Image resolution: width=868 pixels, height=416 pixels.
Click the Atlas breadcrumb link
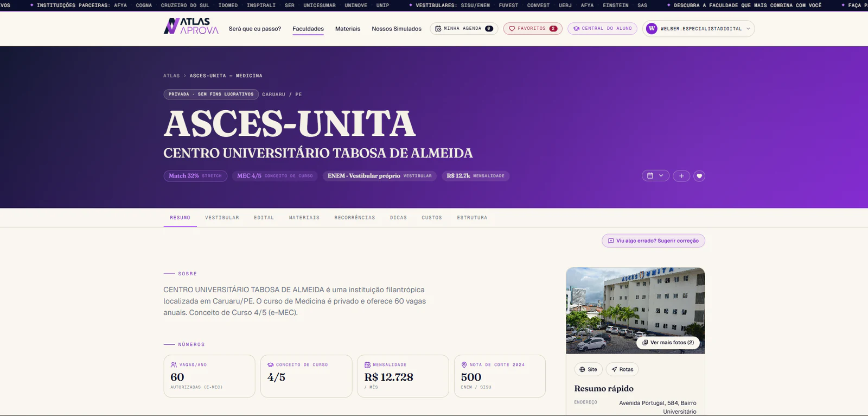click(171, 75)
